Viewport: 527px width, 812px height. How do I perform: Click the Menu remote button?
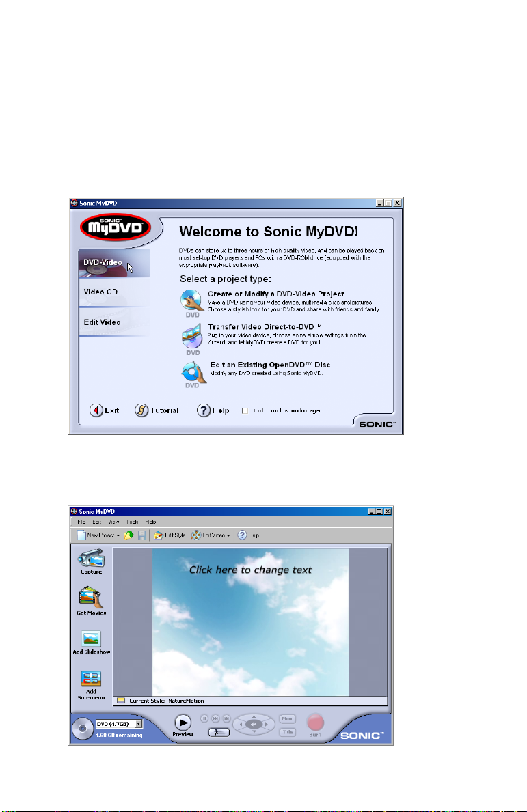(288, 719)
